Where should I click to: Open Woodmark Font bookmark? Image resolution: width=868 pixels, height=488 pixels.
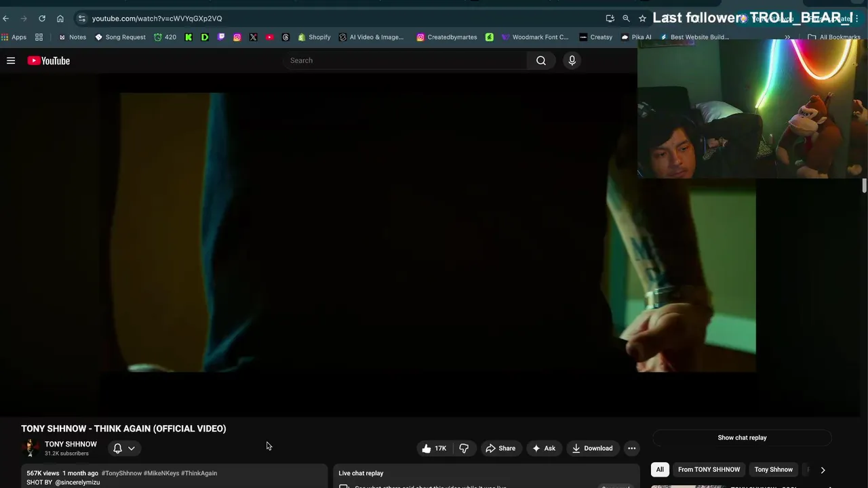pyautogui.click(x=535, y=37)
